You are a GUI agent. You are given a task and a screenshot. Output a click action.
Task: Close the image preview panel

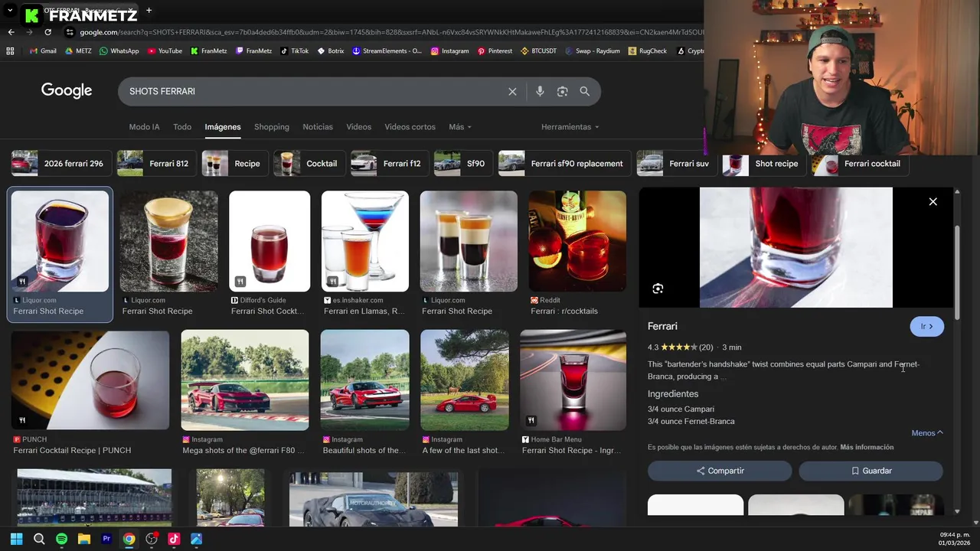click(x=933, y=201)
